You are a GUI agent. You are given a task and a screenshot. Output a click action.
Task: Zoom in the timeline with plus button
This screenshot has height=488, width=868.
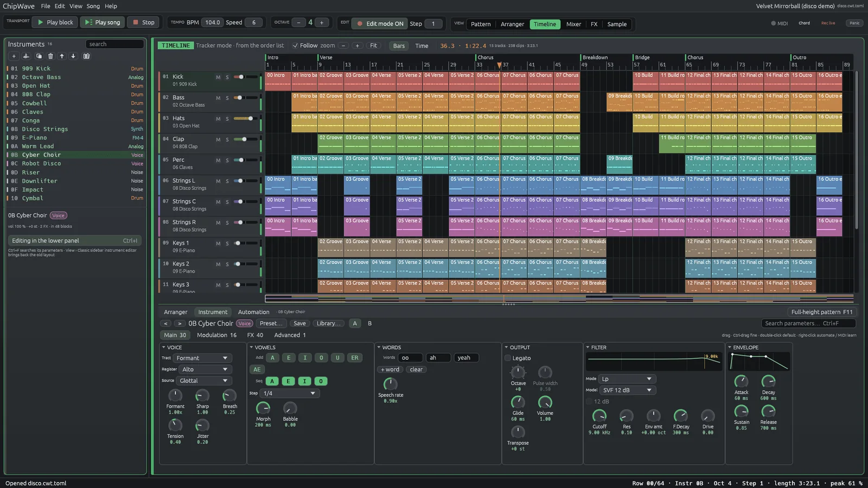click(357, 46)
